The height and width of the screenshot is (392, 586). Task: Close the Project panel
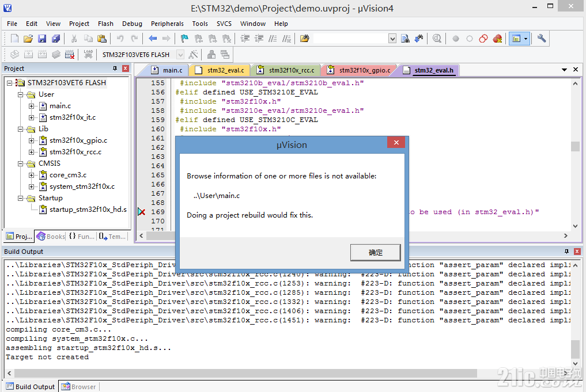coord(126,68)
